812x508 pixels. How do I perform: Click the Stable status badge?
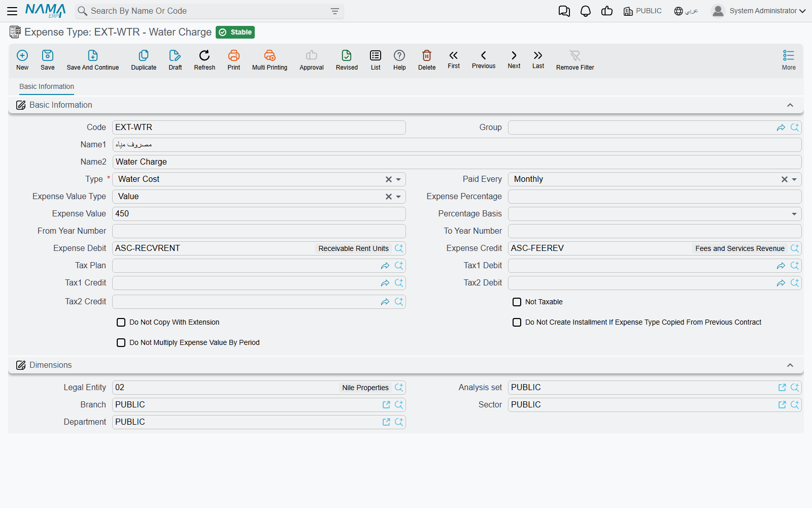[235, 32]
